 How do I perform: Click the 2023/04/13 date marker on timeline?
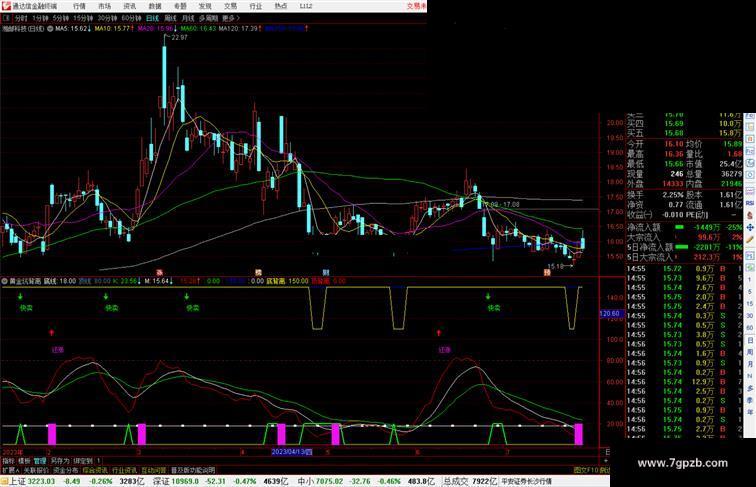[x=292, y=452]
